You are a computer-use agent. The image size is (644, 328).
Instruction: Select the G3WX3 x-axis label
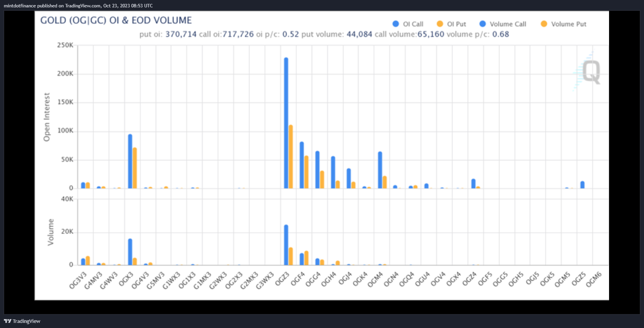coord(265,281)
